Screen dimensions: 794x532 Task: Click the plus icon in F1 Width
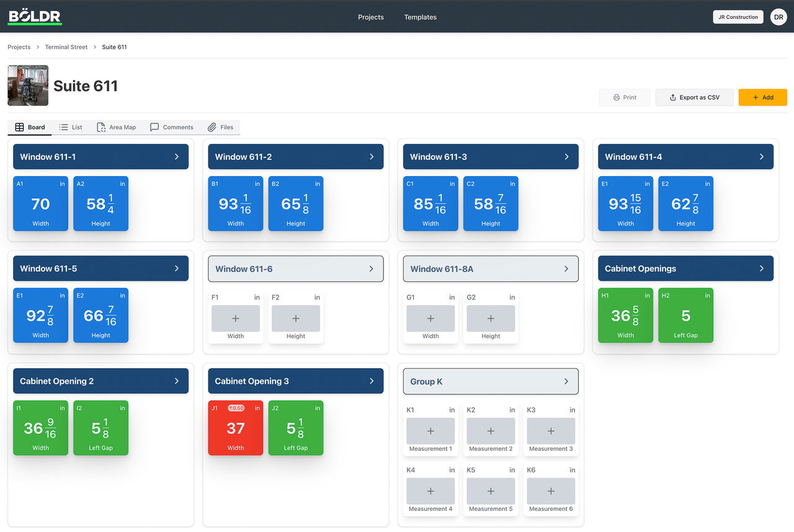click(236, 318)
